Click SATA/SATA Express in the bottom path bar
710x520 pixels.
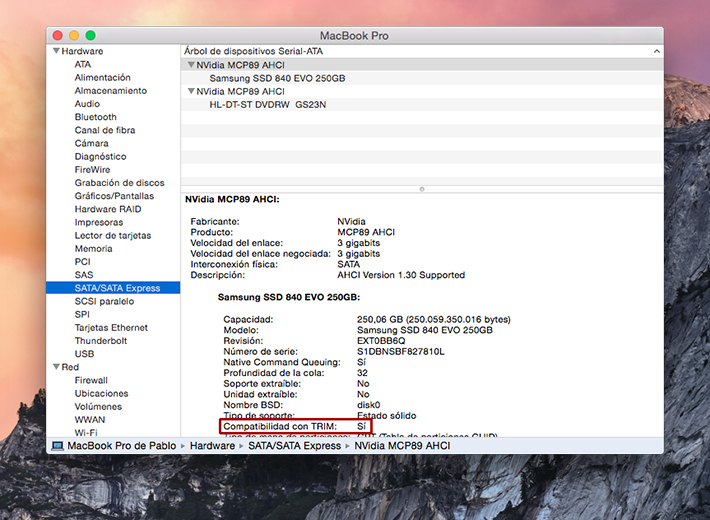coord(294,445)
